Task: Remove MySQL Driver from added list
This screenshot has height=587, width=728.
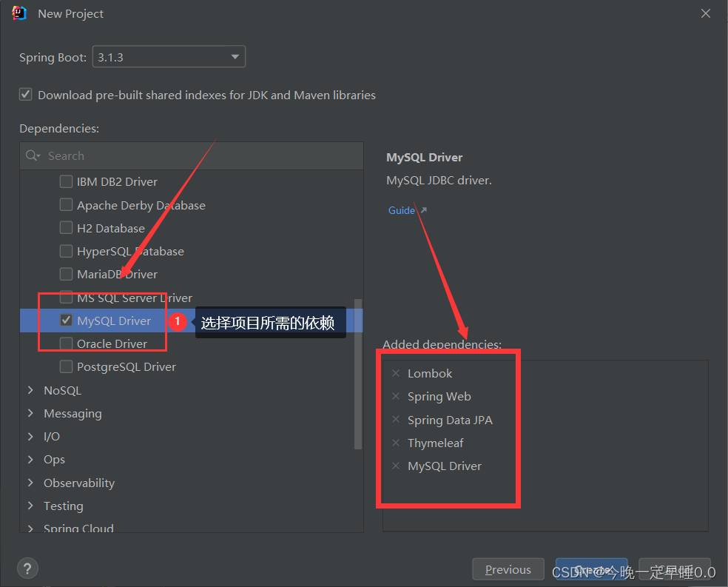Action: pos(396,466)
